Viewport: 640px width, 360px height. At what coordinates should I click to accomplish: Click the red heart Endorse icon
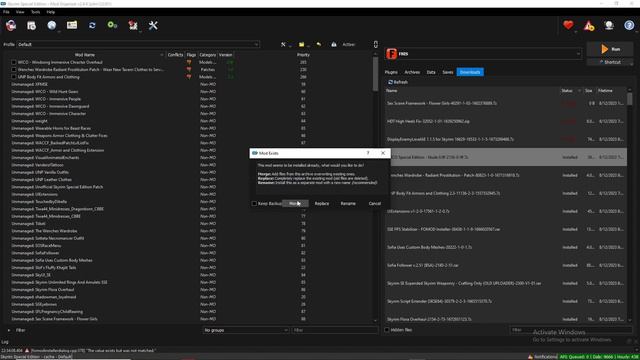coord(568,25)
